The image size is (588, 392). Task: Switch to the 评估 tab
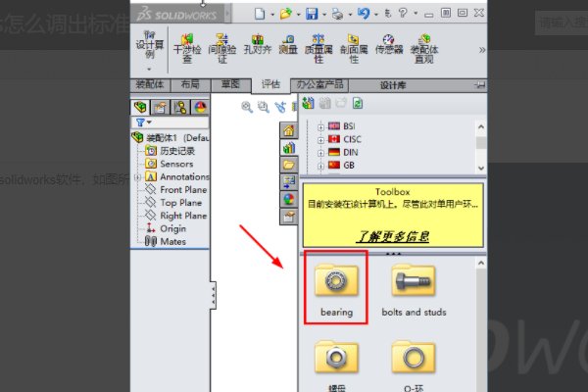click(x=270, y=85)
